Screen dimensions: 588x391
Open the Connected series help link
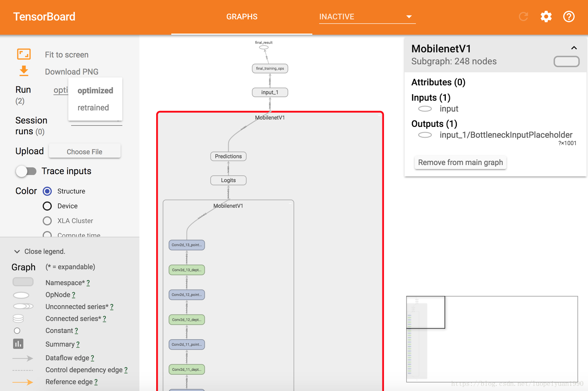click(104, 319)
